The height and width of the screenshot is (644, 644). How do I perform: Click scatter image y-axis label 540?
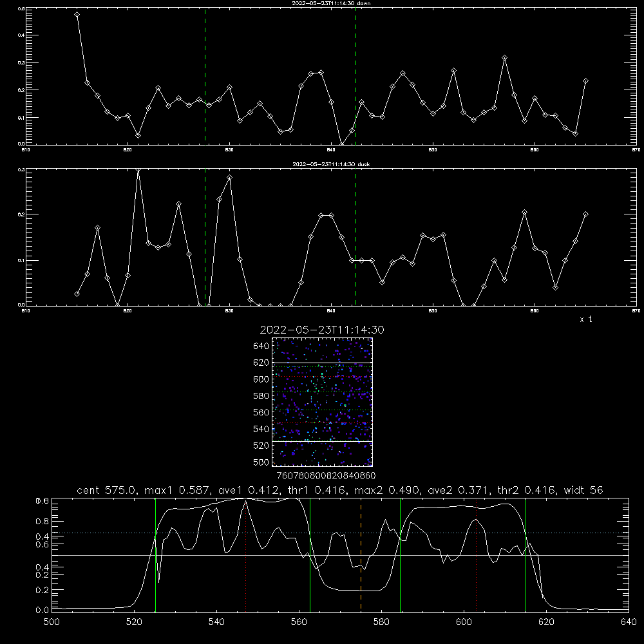coord(261,429)
